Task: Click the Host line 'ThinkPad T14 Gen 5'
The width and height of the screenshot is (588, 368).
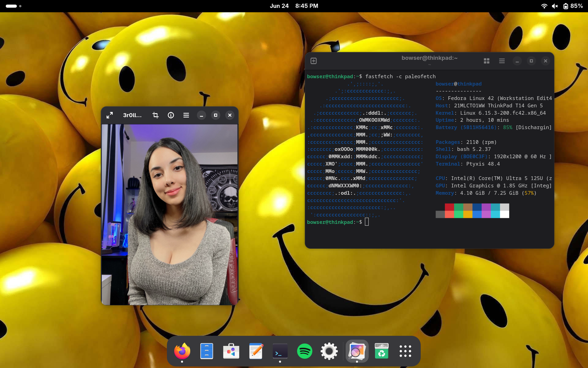Action: point(489,105)
